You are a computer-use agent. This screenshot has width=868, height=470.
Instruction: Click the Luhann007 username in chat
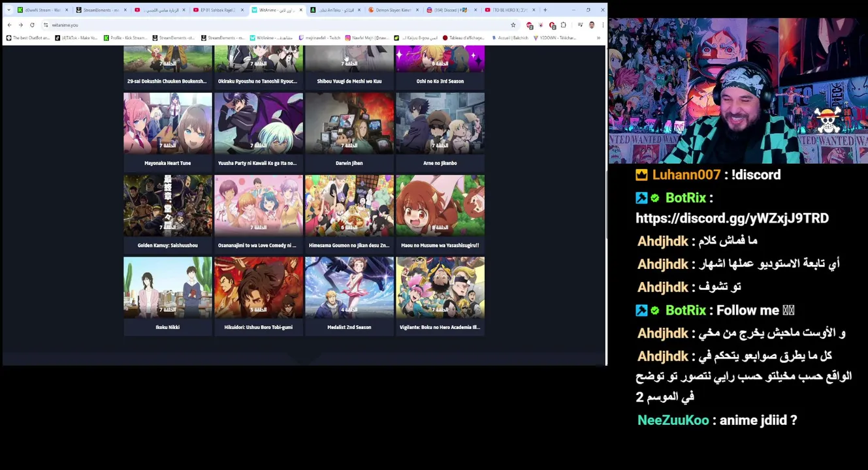pyautogui.click(x=686, y=175)
